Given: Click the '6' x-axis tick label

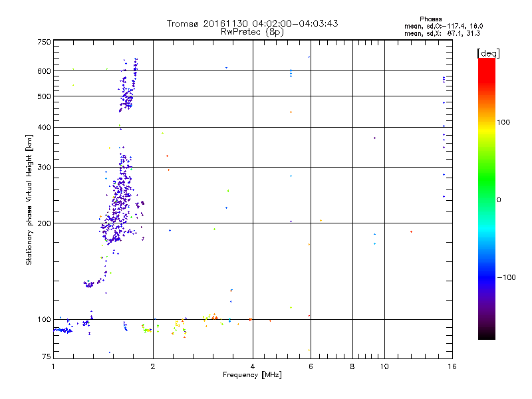Looking at the screenshot, I should tap(311, 366).
